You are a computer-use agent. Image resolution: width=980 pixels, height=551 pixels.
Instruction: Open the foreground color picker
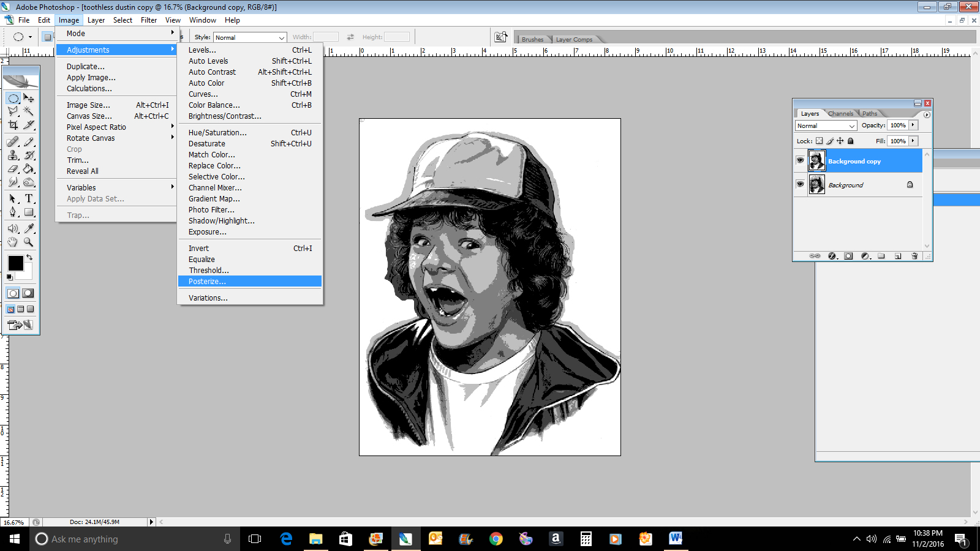pyautogui.click(x=15, y=263)
